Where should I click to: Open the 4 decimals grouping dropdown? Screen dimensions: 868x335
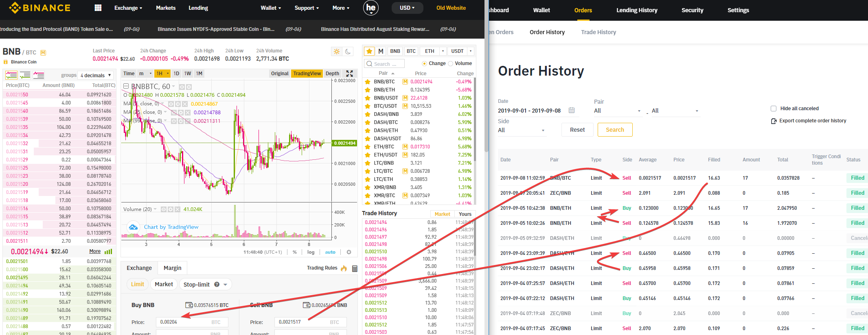point(96,75)
